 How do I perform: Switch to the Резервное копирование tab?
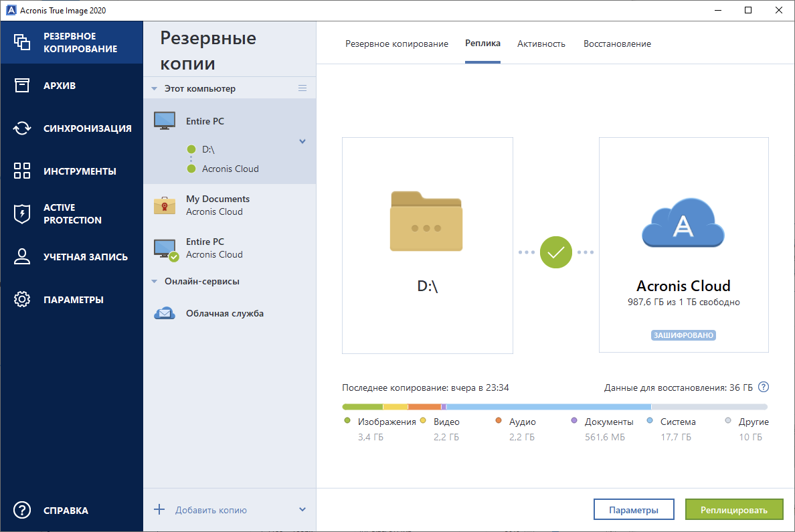(396, 44)
